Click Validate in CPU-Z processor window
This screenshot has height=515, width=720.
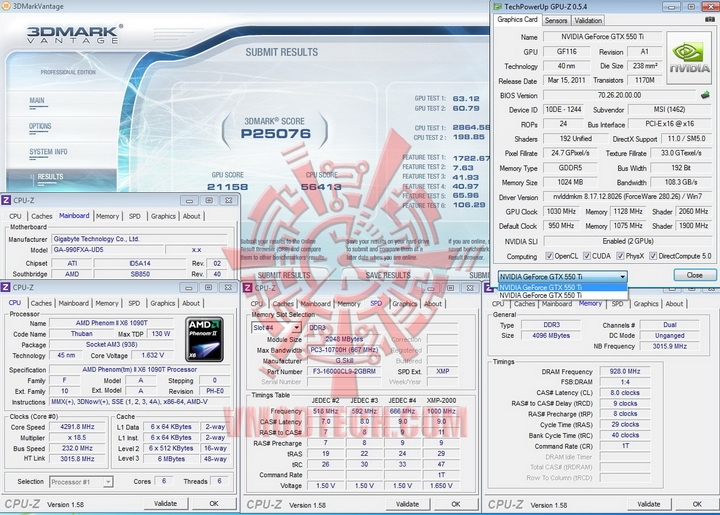click(x=165, y=504)
